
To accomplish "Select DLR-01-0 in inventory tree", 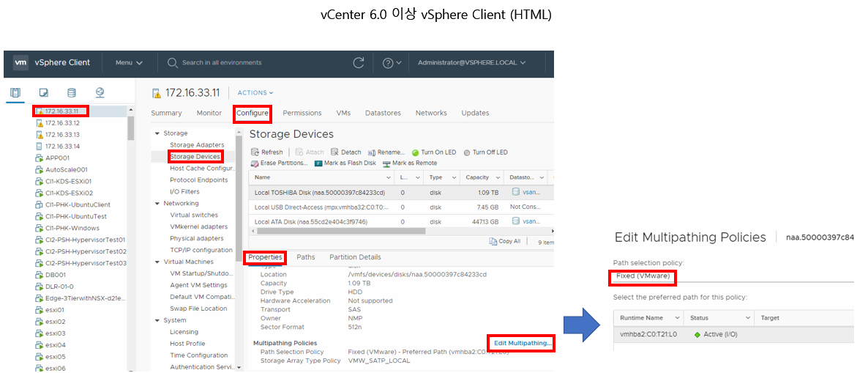I will click(x=56, y=287).
